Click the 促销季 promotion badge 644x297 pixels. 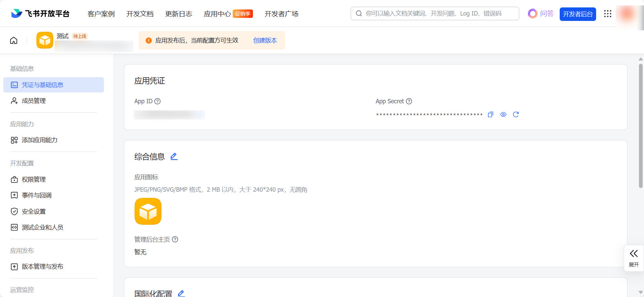click(x=243, y=14)
